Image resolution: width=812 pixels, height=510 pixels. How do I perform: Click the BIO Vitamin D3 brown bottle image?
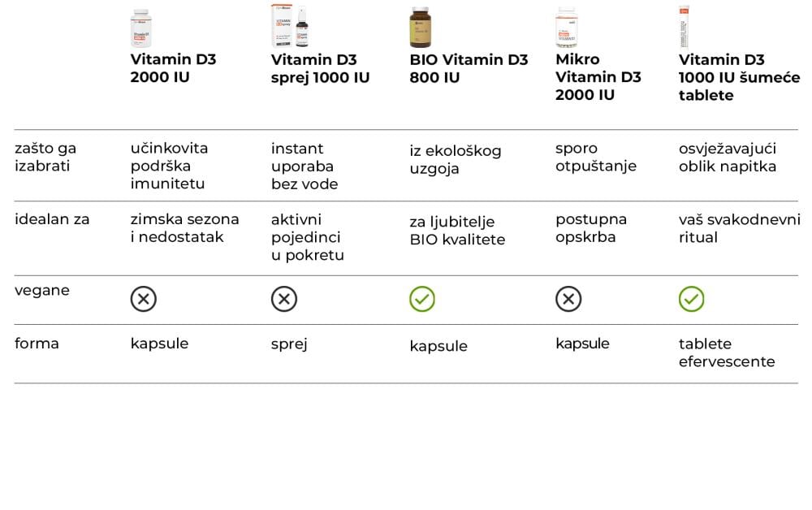[x=420, y=27]
